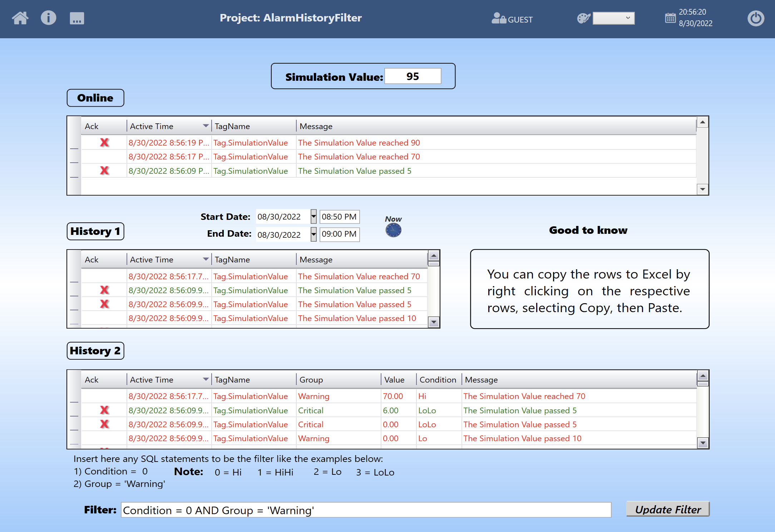775x532 pixels.
Task: Click History 1 Message column header
Action: (362, 260)
